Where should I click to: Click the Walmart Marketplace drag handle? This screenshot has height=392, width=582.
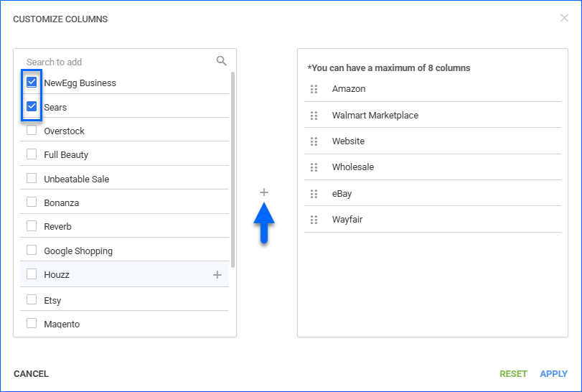pos(314,116)
